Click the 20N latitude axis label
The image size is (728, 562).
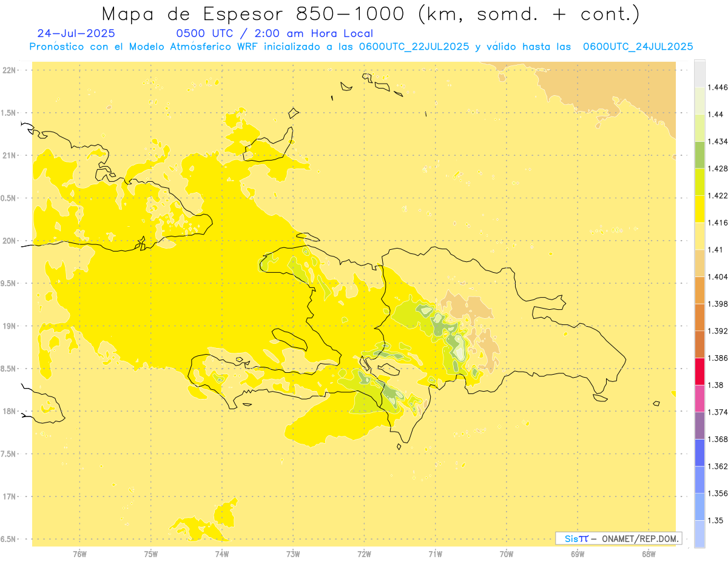[9, 241]
